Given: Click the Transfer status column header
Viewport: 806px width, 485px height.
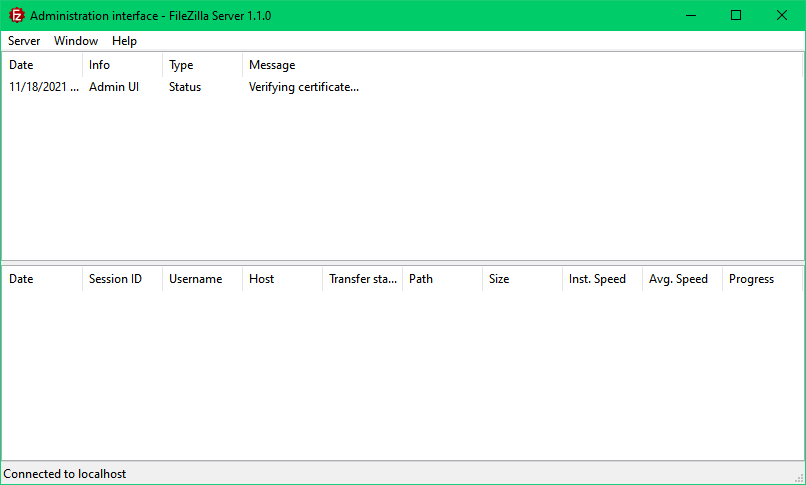Looking at the screenshot, I should click(361, 279).
